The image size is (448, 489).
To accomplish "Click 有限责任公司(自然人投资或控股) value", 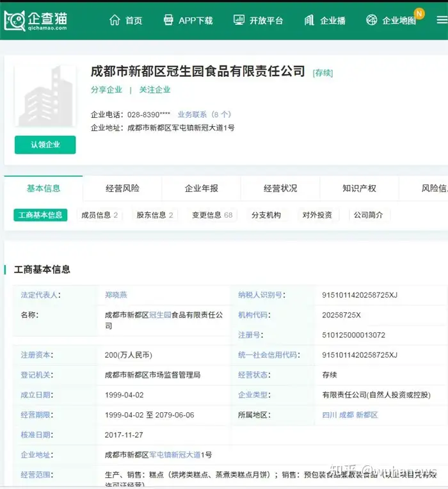I will (376, 395).
